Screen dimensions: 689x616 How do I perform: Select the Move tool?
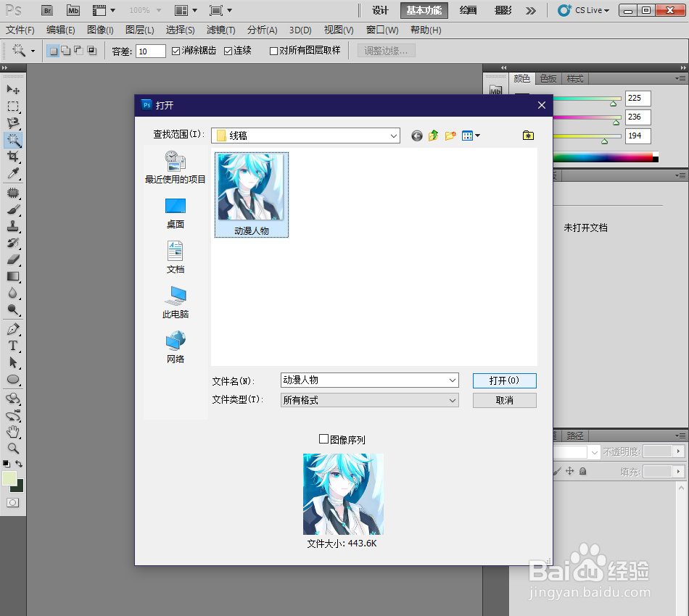click(13, 90)
